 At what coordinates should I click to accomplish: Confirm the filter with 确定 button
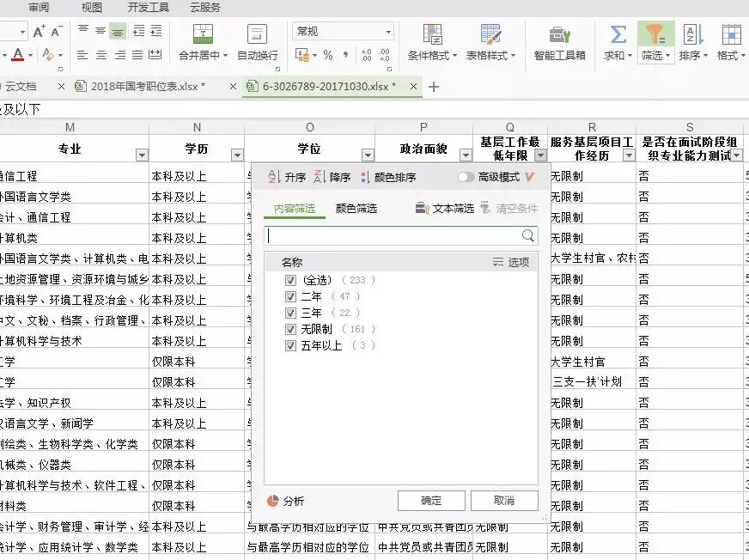pos(430,500)
